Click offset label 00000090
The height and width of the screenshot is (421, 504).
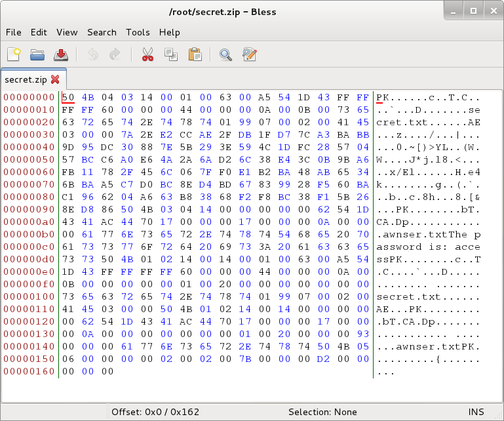coord(29,209)
